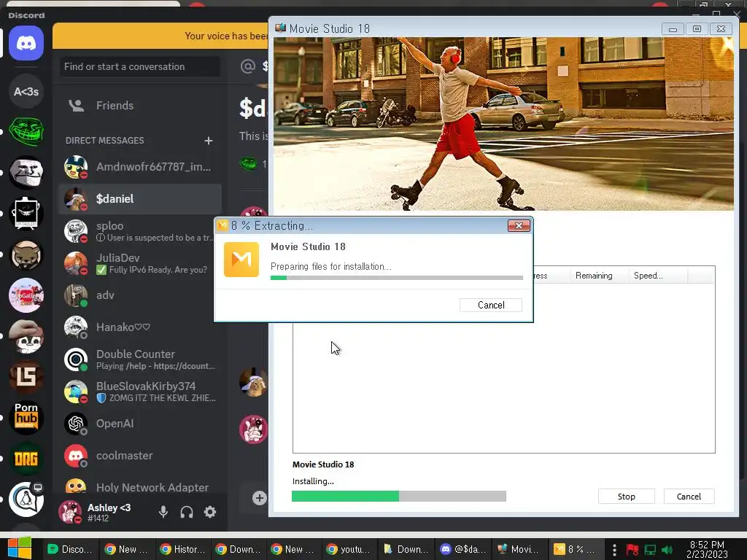Click the Speed column header
The height and width of the screenshot is (560, 747).
(659, 275)
